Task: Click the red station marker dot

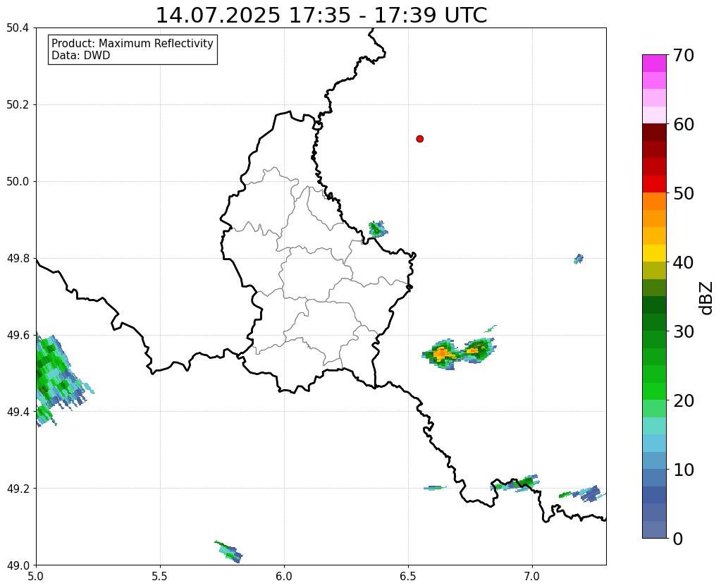Action: tap(420, 139)
